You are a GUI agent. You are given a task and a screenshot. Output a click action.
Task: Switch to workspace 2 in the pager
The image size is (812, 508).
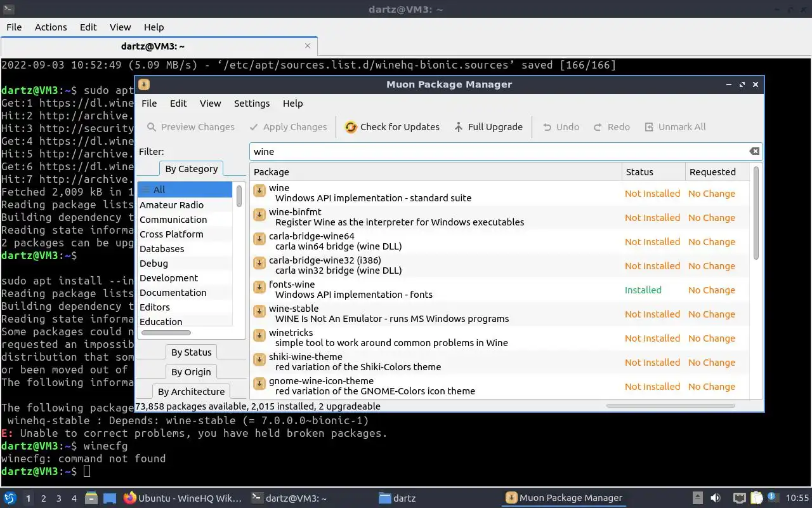(44, 498)
